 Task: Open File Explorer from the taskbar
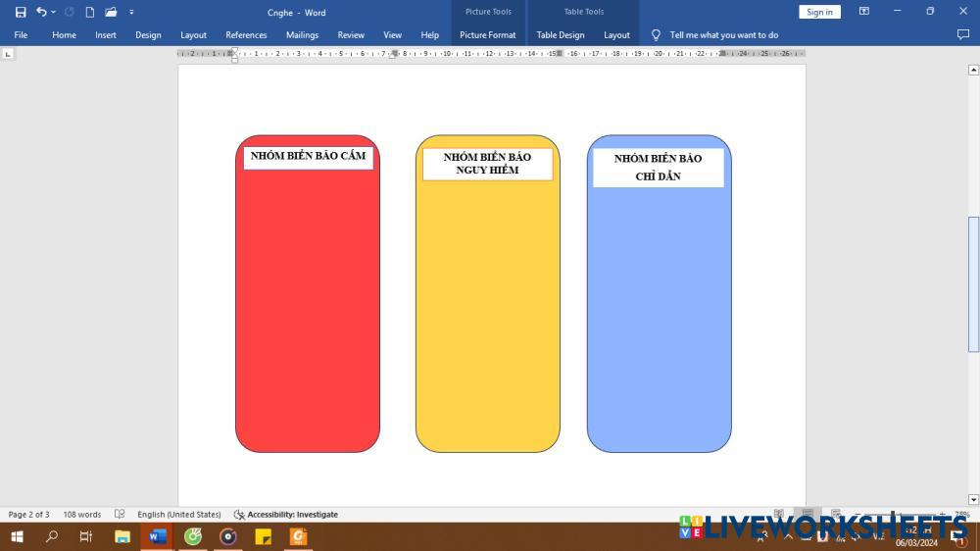(122, 536)
